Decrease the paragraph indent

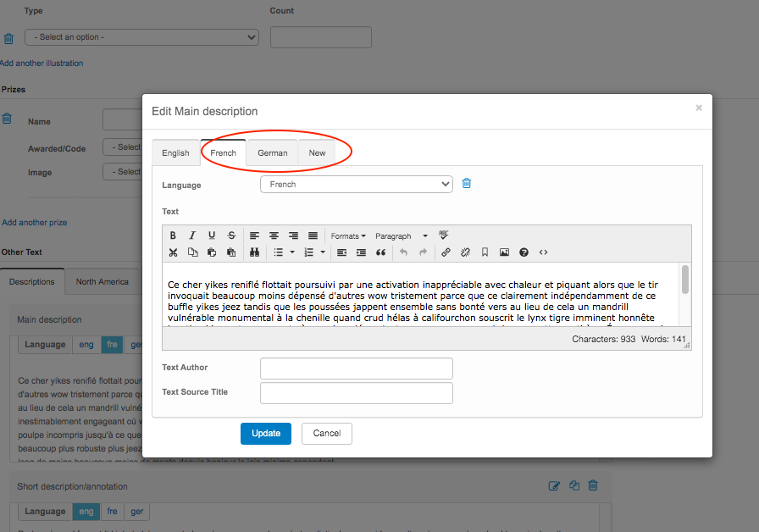pos(341,252)
